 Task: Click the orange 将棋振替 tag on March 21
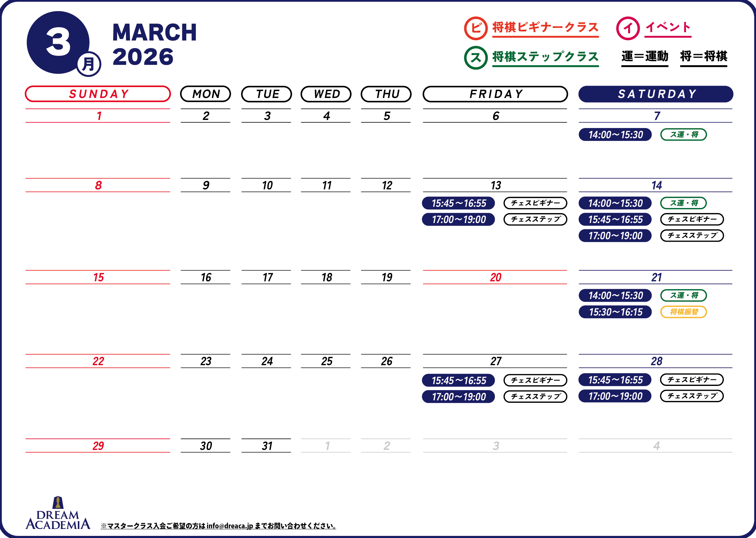pyautogui.click(x=684, y=312)
